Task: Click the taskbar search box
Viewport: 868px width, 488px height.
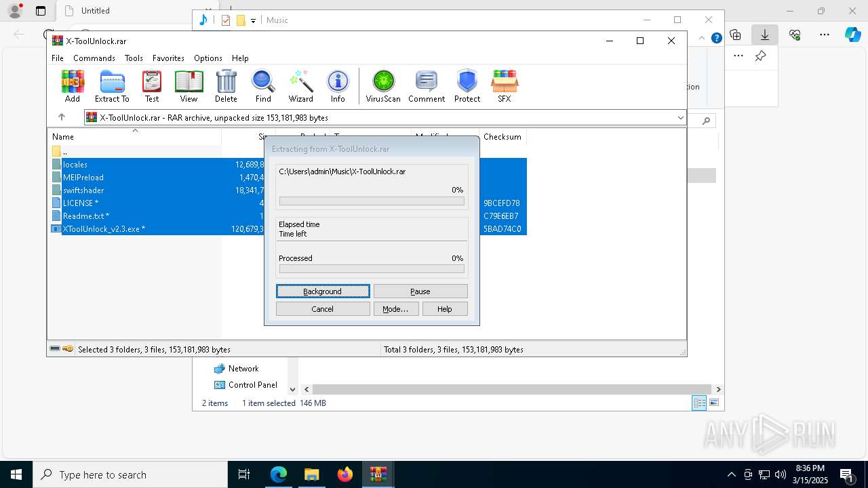Action: [130, 474]
